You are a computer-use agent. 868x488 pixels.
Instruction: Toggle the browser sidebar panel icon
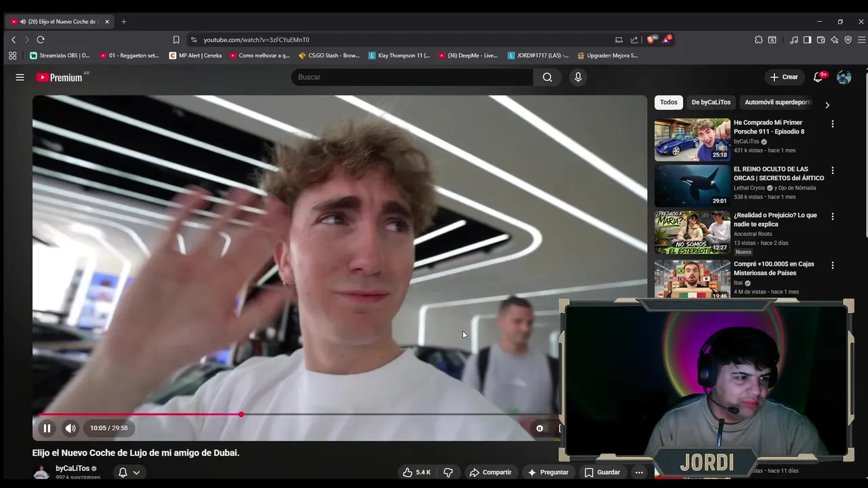click(807, 40)
